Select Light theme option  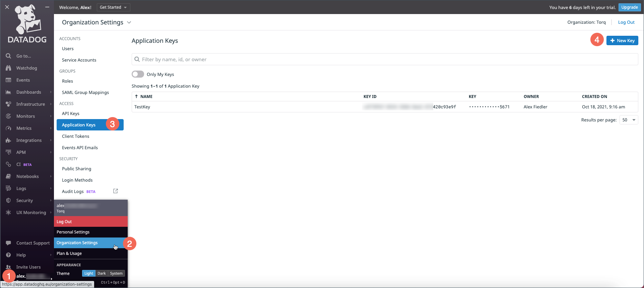pos(89,273)
